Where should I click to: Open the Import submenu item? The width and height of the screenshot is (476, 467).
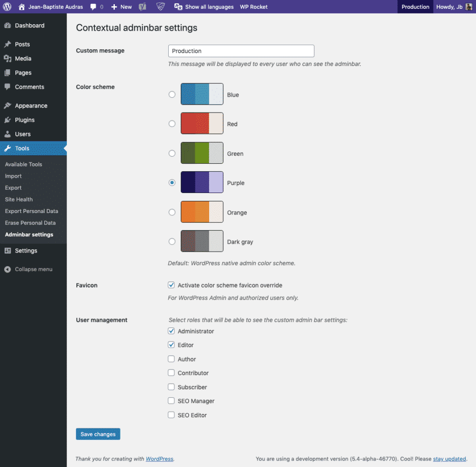tap(13, 176)
